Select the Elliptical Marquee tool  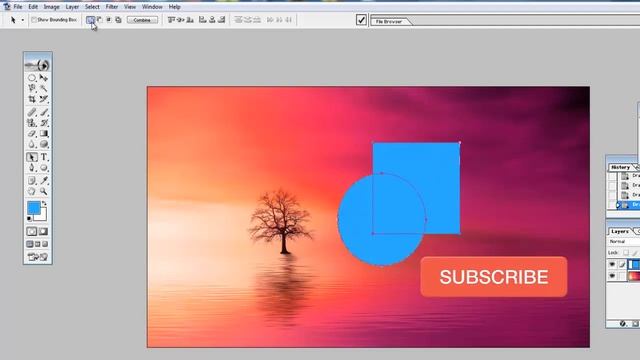pos(32,78)
